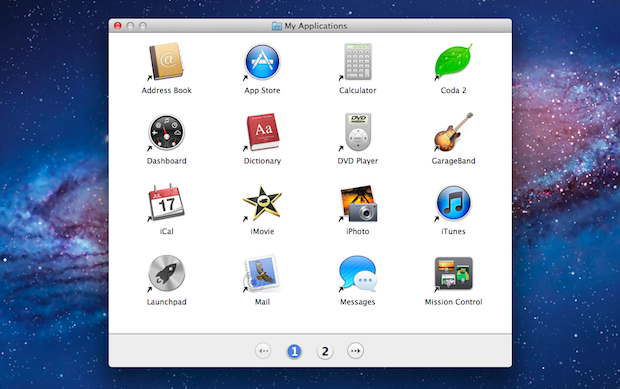Open the DVD Player remote icon
The width and height of the screenshot is (620, 389).
(358, 132)
